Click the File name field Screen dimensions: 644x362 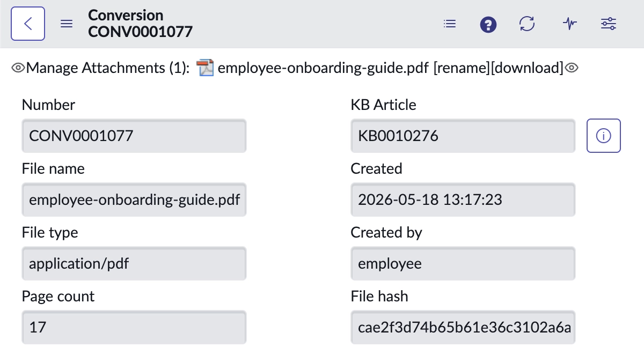134,200
